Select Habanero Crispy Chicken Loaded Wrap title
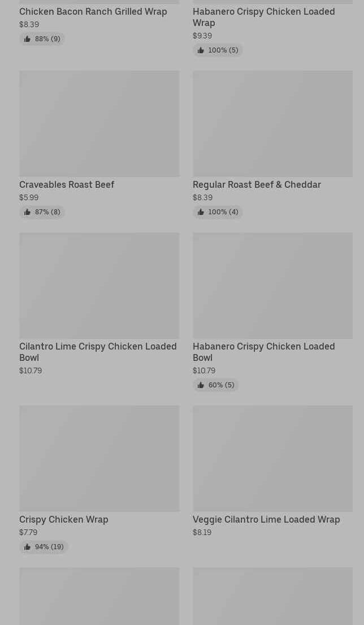The width and height of the screenshot is (364, 625). coord(263,17)
